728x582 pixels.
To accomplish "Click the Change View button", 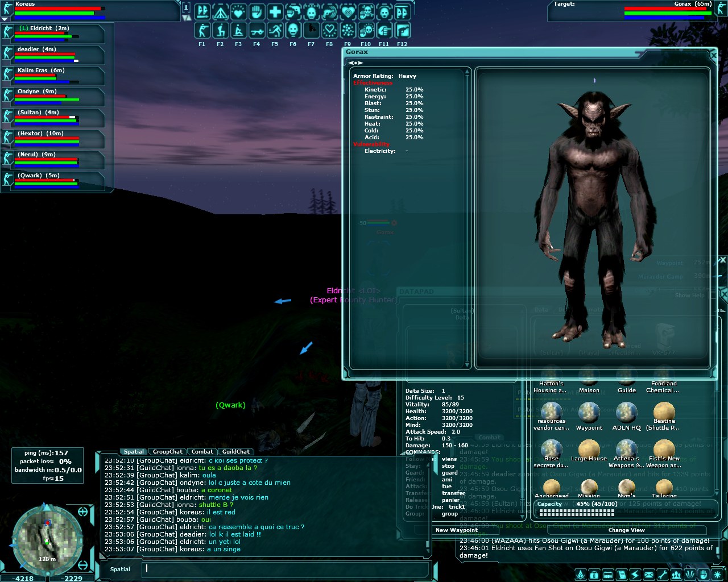I will pyautogui.click(x=626, y=530).
